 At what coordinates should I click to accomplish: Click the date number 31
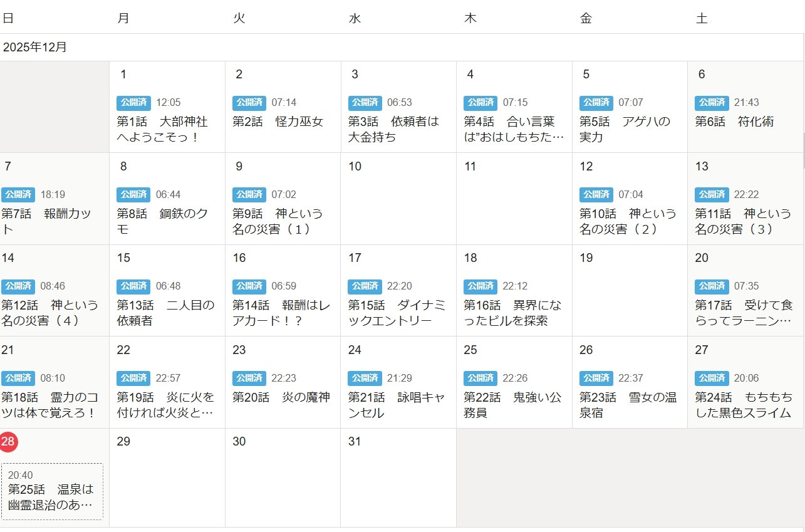point(355,442)
